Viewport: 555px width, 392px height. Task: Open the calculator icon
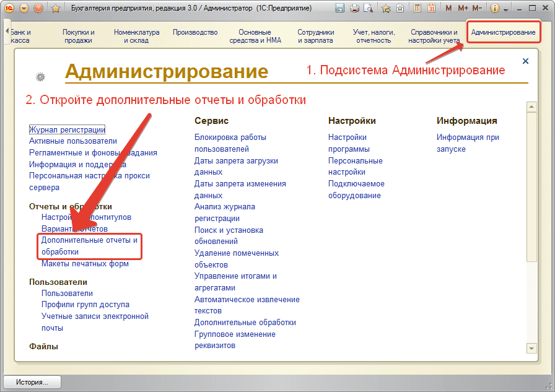coord(417,8)
